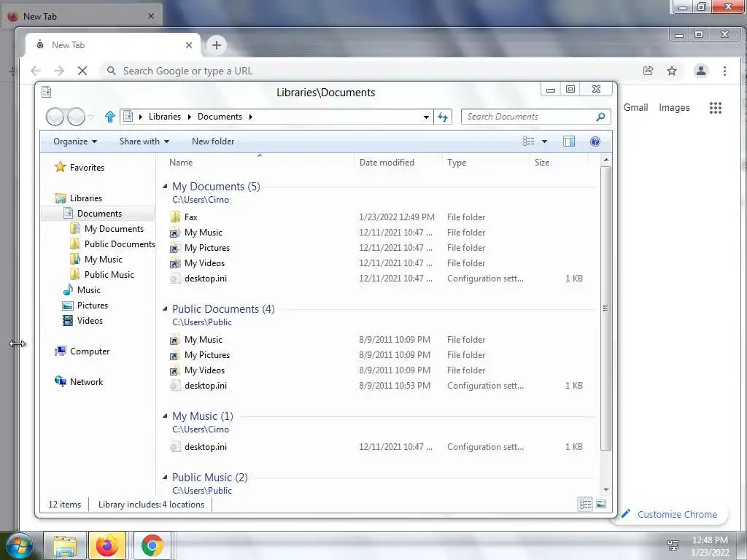The width and height of the screenshot is (747, 560).
Task: Click the File Explorer taskbar button
Action: [65, 545]
